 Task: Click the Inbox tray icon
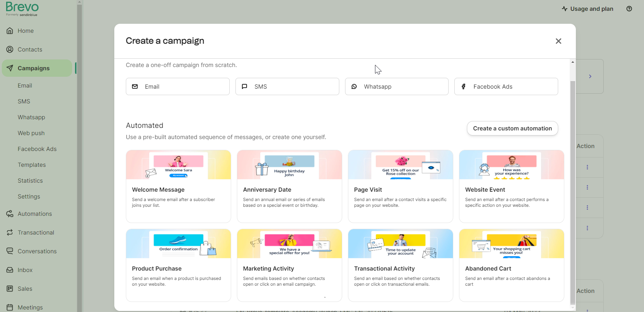10,270
